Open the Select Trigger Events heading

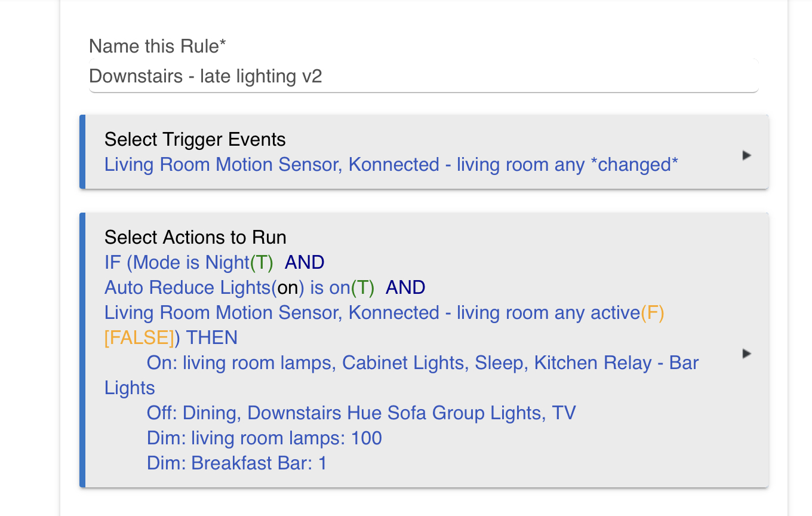[x=195, y=140]
